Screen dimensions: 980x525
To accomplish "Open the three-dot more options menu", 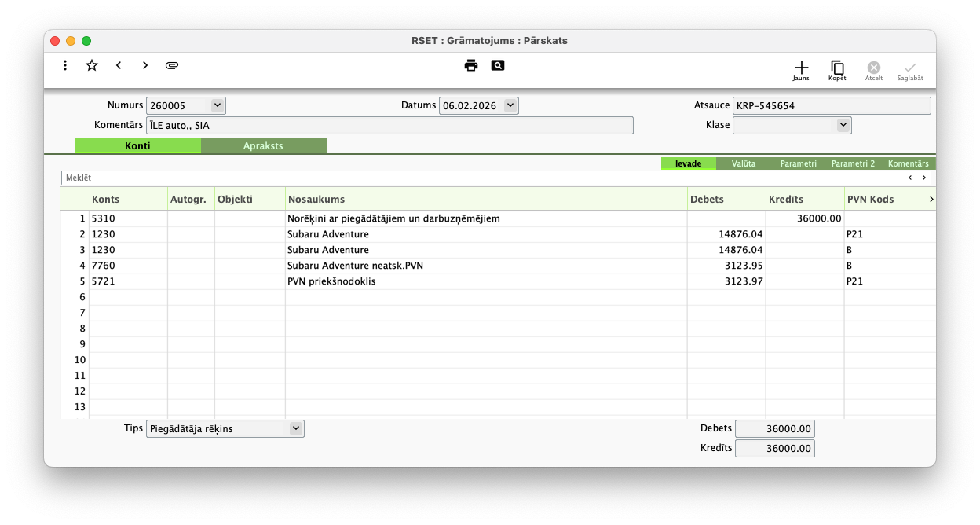I will pyautogui.click(x=65, y=65).
